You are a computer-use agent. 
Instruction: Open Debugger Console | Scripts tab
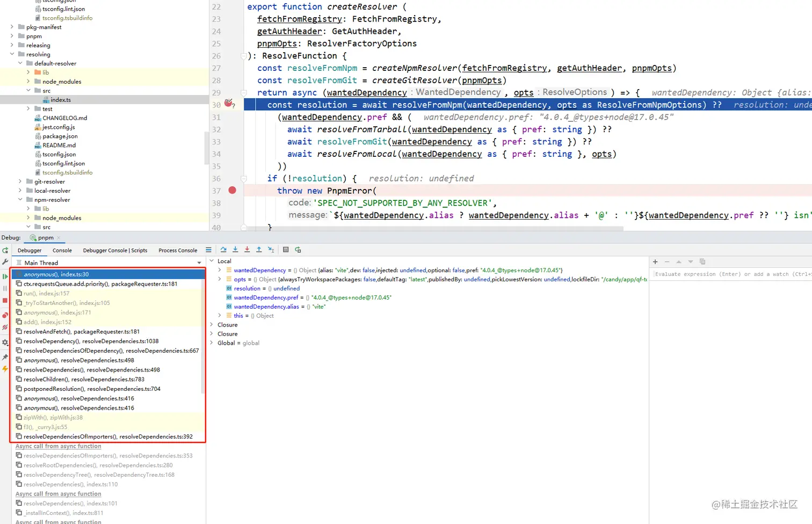click(x=115, y=250)
